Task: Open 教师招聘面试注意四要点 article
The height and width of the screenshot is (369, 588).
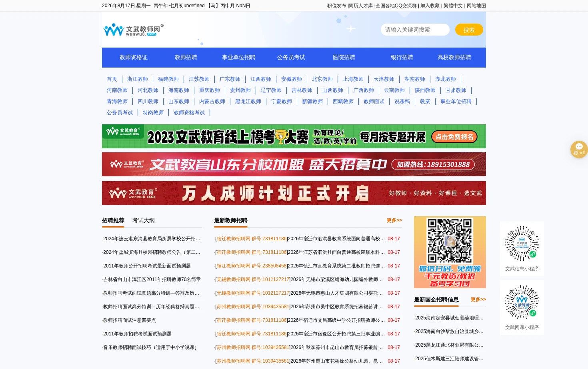Action: click(130, 320)
